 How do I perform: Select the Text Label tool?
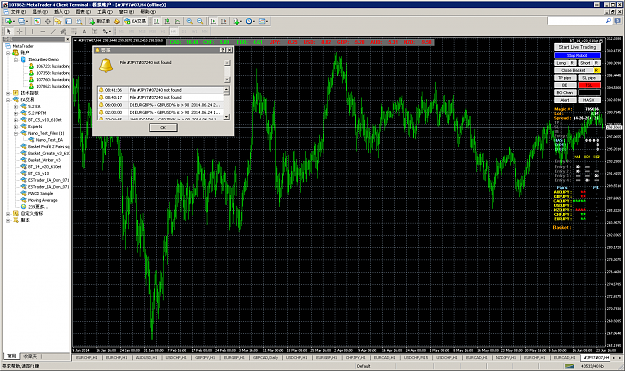[x=94, y=31]
